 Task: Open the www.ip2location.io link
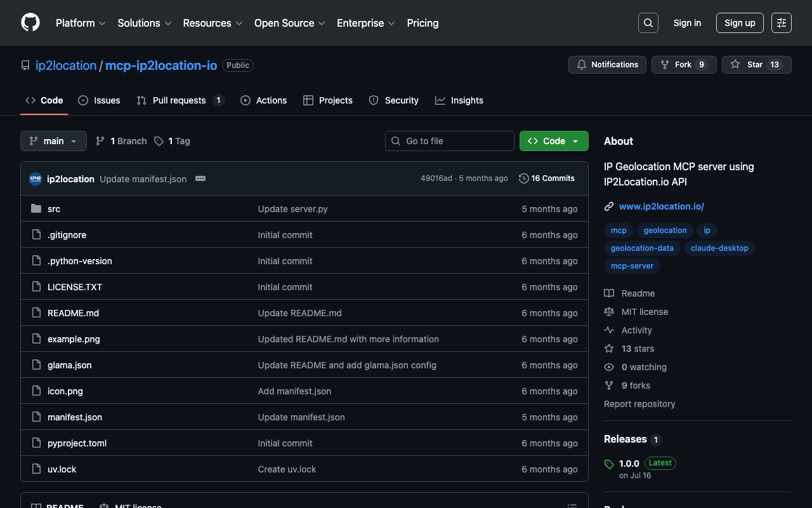[x=661, y=206]
